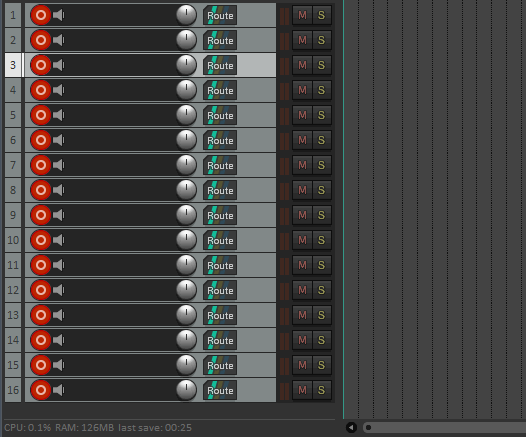The image size is (526, 437).
Task: Solo track 1
Action: coord(321,15)
